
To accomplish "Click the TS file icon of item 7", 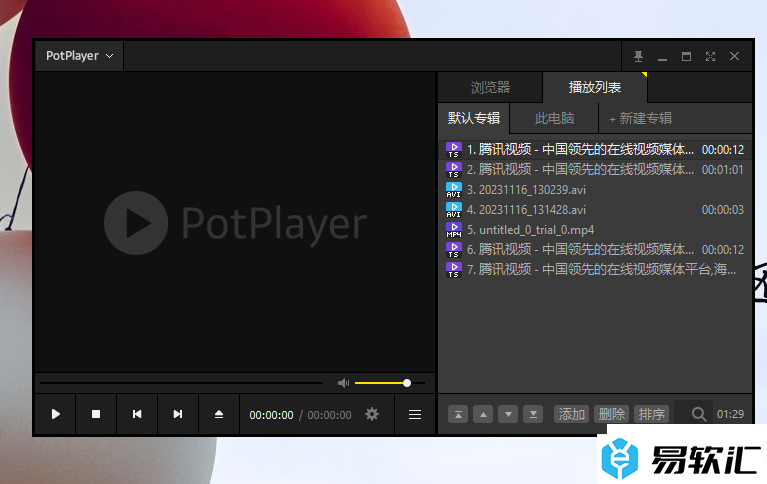I will pyautogui.click(x=453, y=270).
